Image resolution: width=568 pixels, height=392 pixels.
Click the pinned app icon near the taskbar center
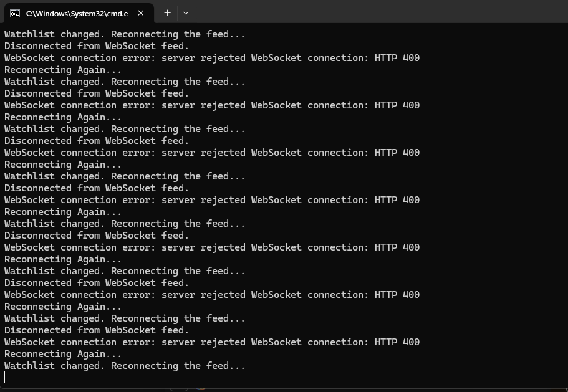coord(179,390)
